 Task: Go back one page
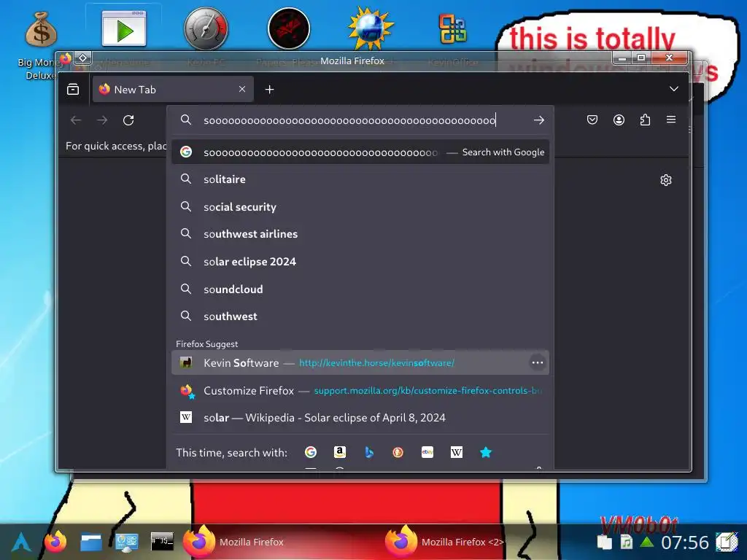click(x=76, y=120)
